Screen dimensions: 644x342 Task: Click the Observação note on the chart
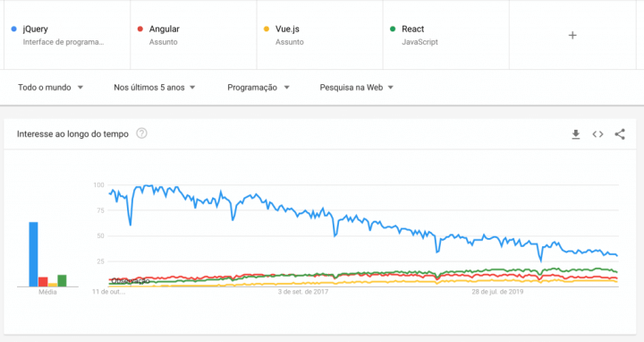coord(131,281)
